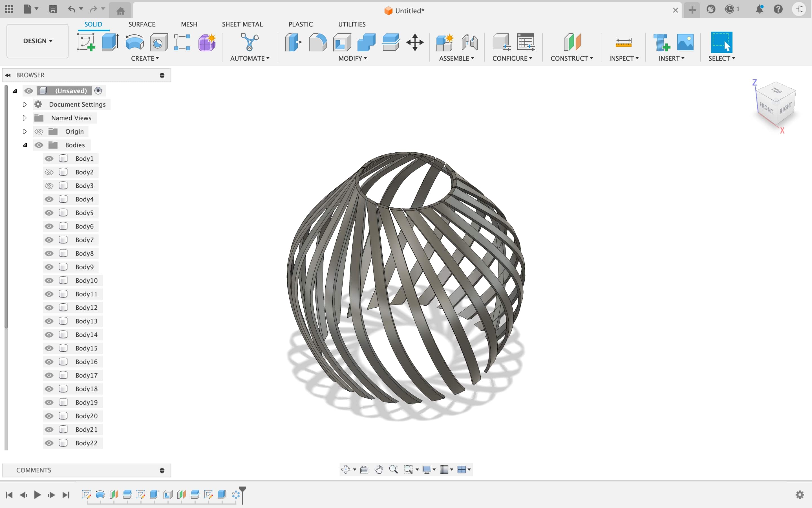The height and width of the screenshot is (508, 812).
Task: Select the Move/Copy tool
Action: pos(415,42)
